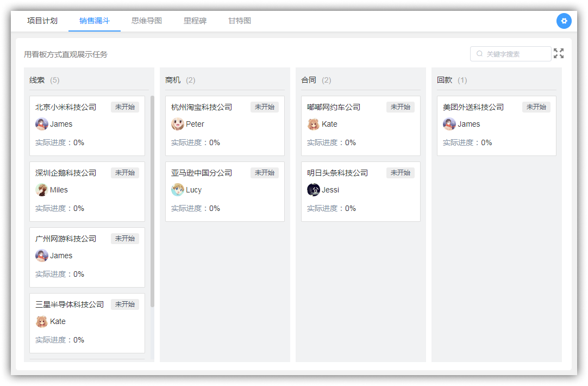The width and height of the screenshot is (588, 386).
Task: Click James avatar on 广州网游科技公司 card
Action: (x=42, y=256)
